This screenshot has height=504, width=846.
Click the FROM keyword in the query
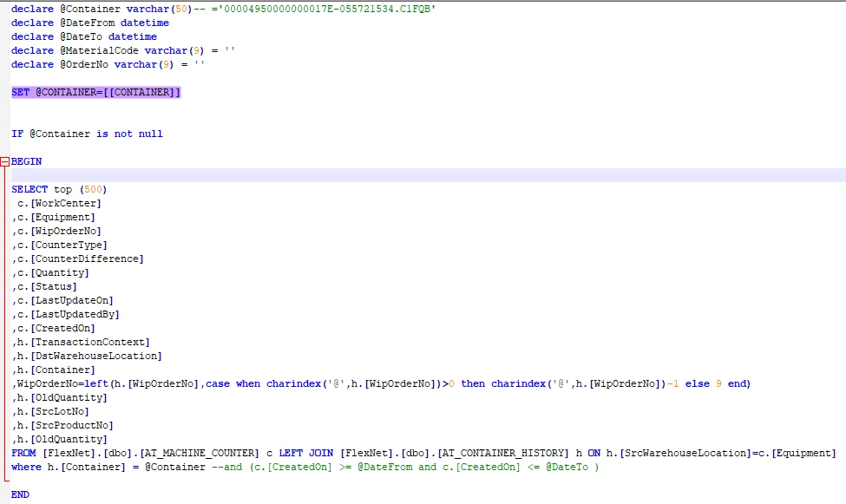tap(23, 454)
